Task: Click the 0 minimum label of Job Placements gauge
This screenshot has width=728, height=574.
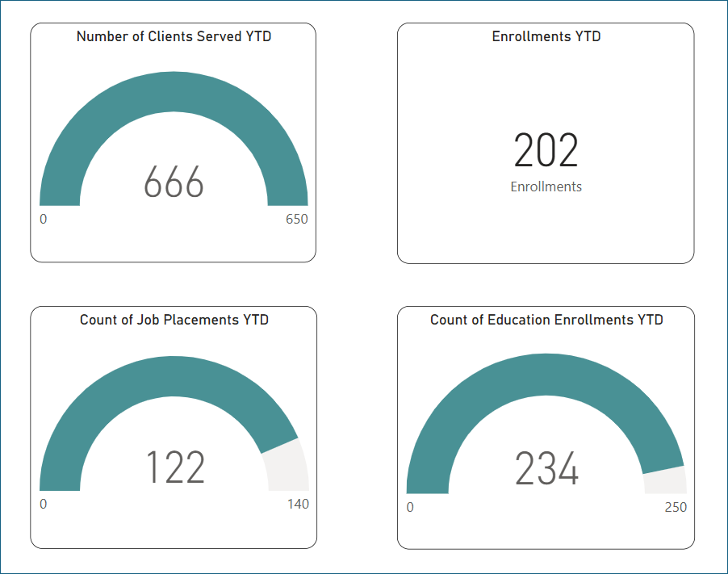Action: pyautogui.click(x=43, y=505)
